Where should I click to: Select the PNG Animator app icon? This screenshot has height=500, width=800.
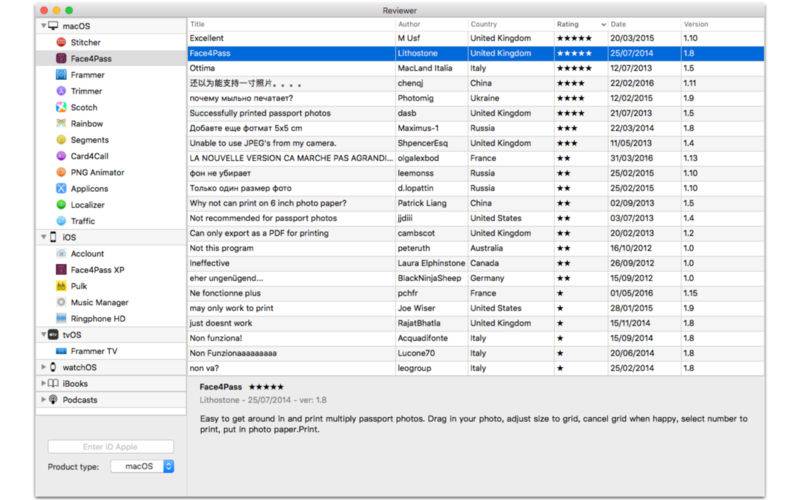click(61, 172)
